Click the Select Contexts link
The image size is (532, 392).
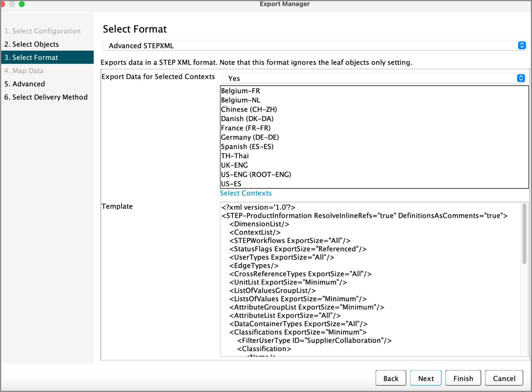pos(246,193)
